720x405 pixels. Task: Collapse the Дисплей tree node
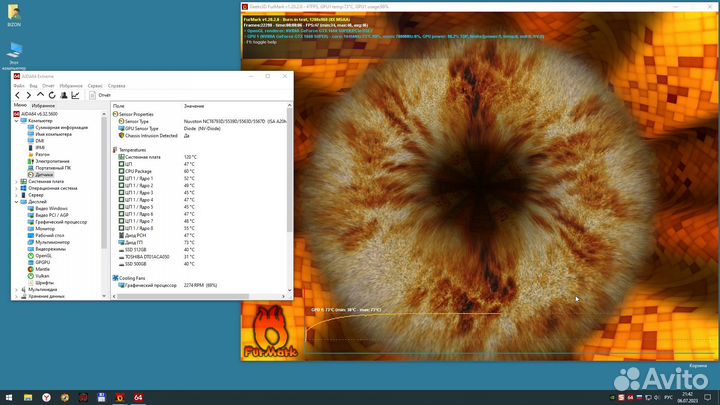[x=17, y=202]
